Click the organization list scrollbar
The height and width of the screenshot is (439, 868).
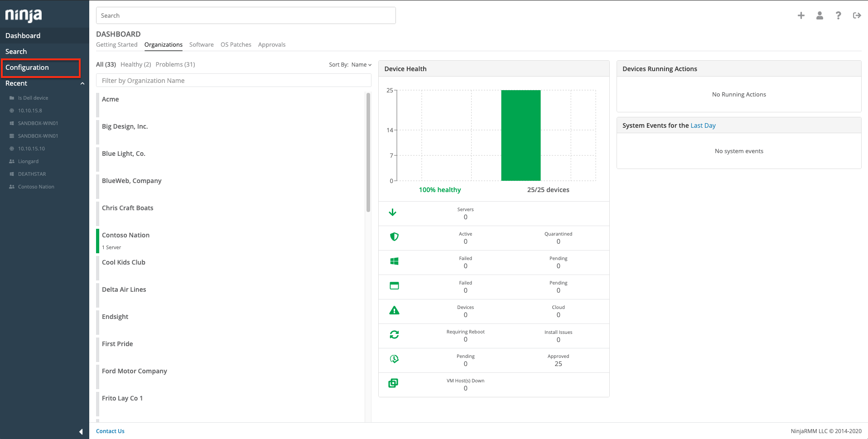pyautogui.click(x=368, y=152)
